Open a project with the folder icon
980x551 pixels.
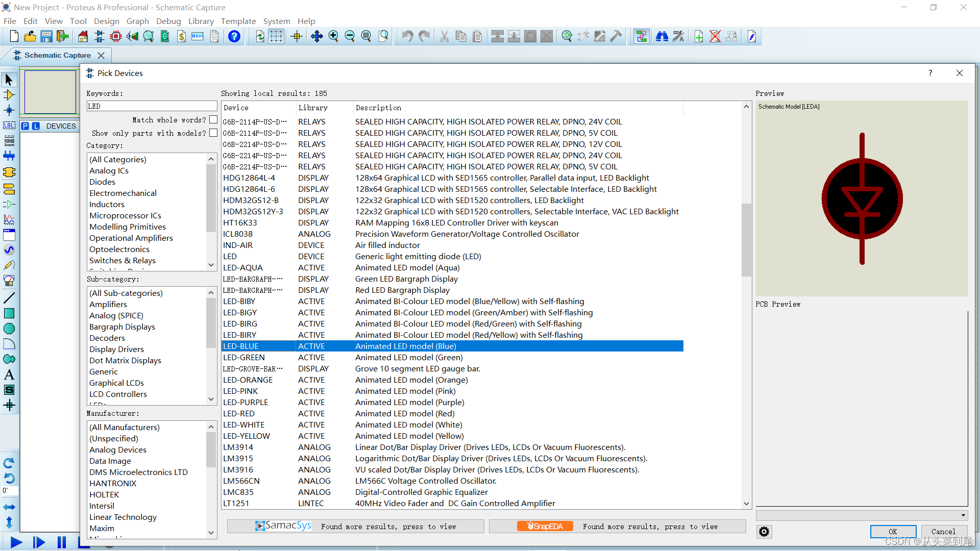[x=30, y=36]
